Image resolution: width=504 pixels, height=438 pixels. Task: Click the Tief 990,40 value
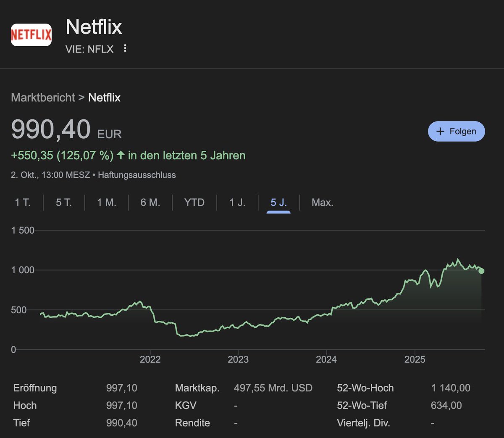(122, 423)
